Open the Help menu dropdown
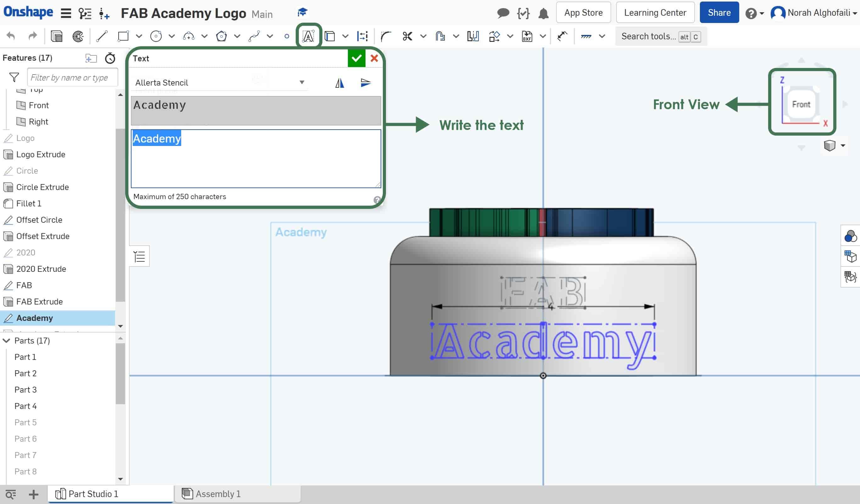This screenshot has width=860, height=504. click(754, 14)
